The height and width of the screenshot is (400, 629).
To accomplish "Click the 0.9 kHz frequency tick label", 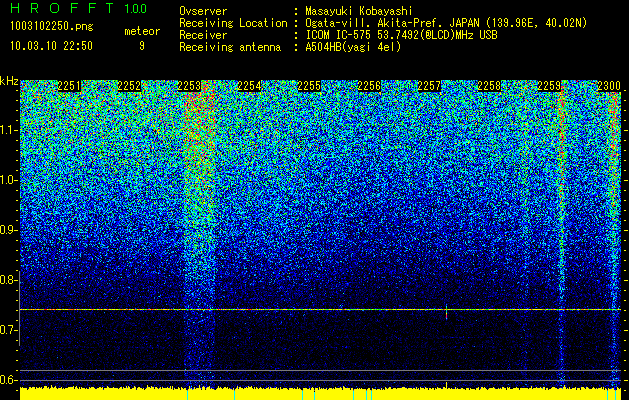I will click(x=8, y=230).
